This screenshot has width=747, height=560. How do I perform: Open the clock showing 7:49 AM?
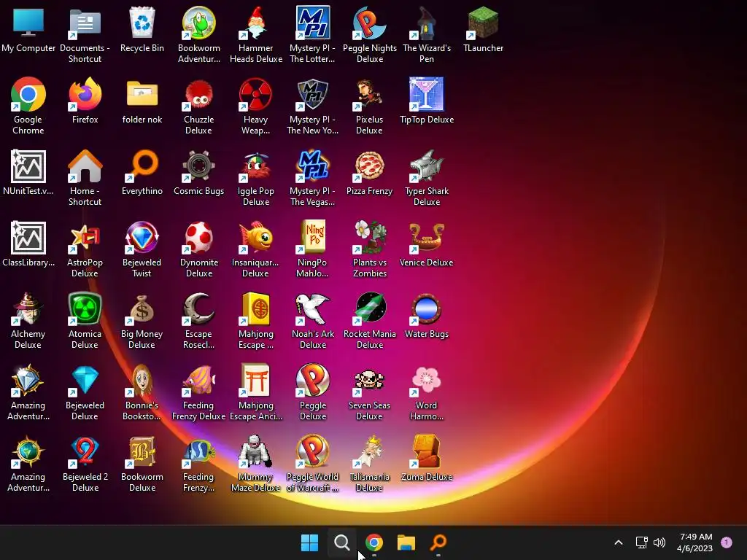tap(695, 542)
